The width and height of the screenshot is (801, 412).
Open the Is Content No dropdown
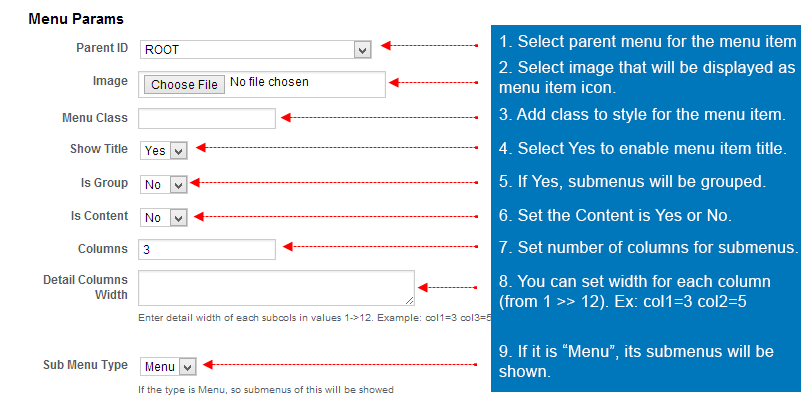(163, 217)
